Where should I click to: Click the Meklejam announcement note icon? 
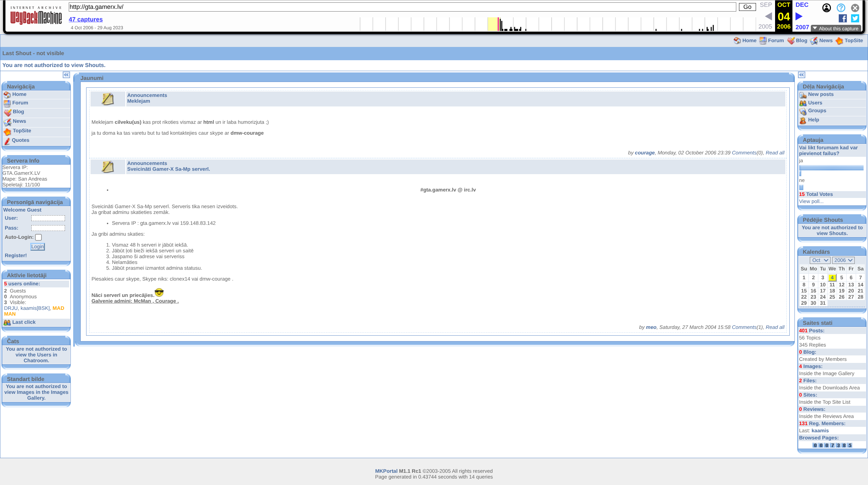point(108,99)
